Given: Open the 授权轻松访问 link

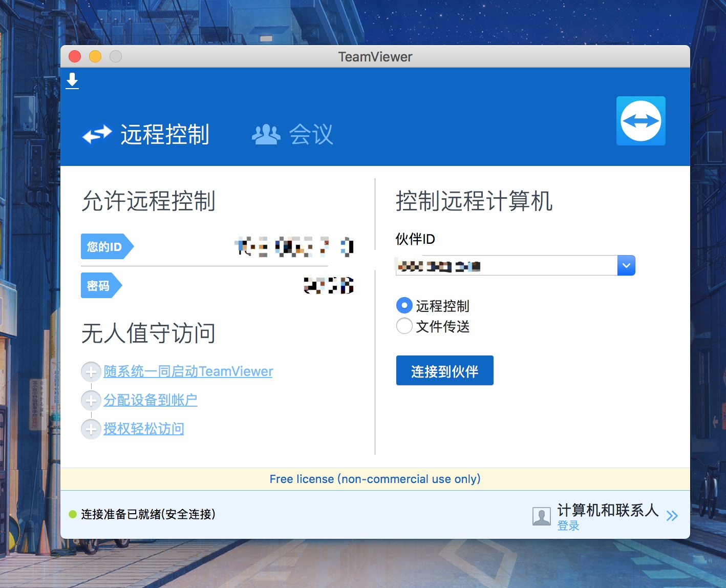Looking at the screenshot, I should click(144, 429).
